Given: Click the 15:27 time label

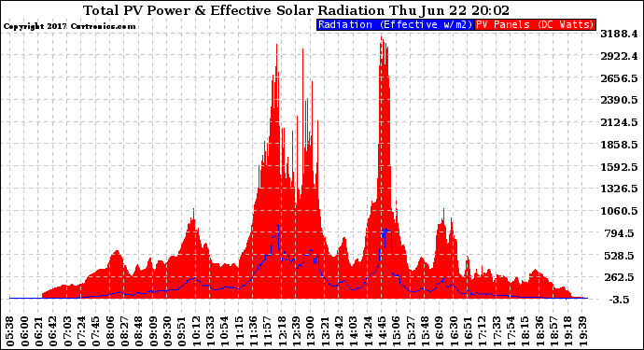Looking at the screenshot, I should (x=411, y=331).
